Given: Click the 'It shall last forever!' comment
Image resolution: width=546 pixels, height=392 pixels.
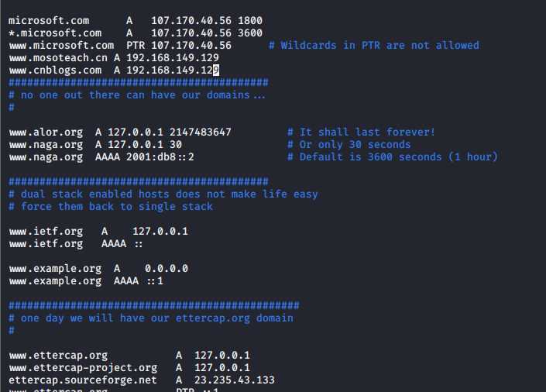Looking at the screenshot, I should tap(361, 132).
